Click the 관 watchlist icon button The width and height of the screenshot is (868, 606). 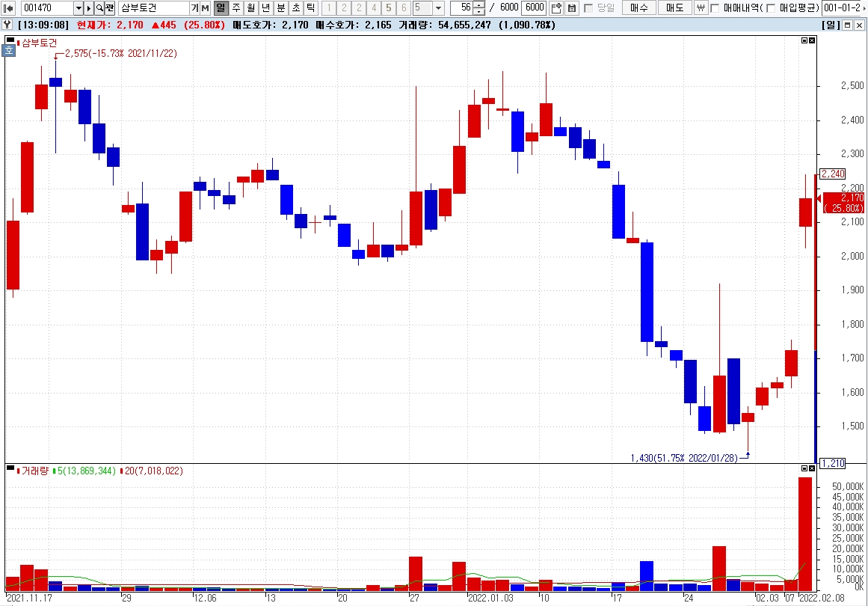click(x=110, y=7)
